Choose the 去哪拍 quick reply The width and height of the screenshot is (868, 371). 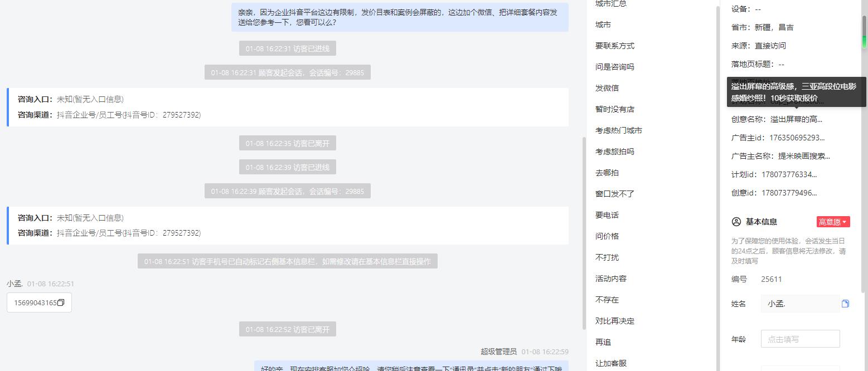607,173
